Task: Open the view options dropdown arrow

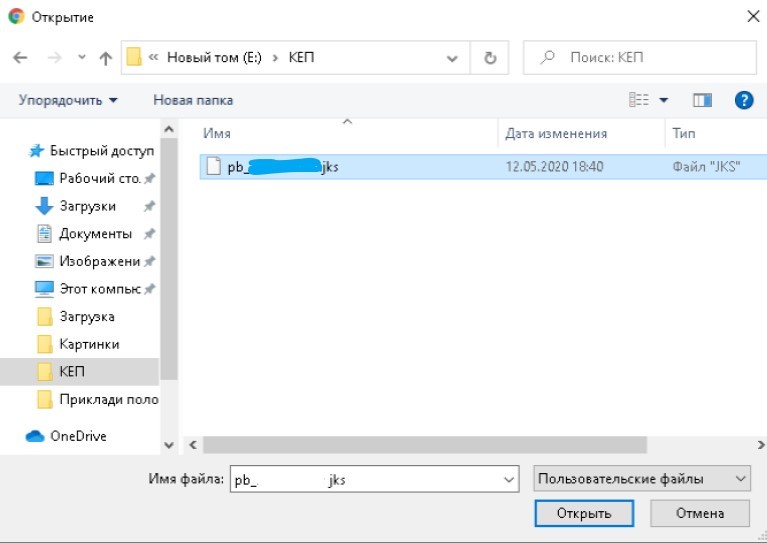Action: (664, 100)
